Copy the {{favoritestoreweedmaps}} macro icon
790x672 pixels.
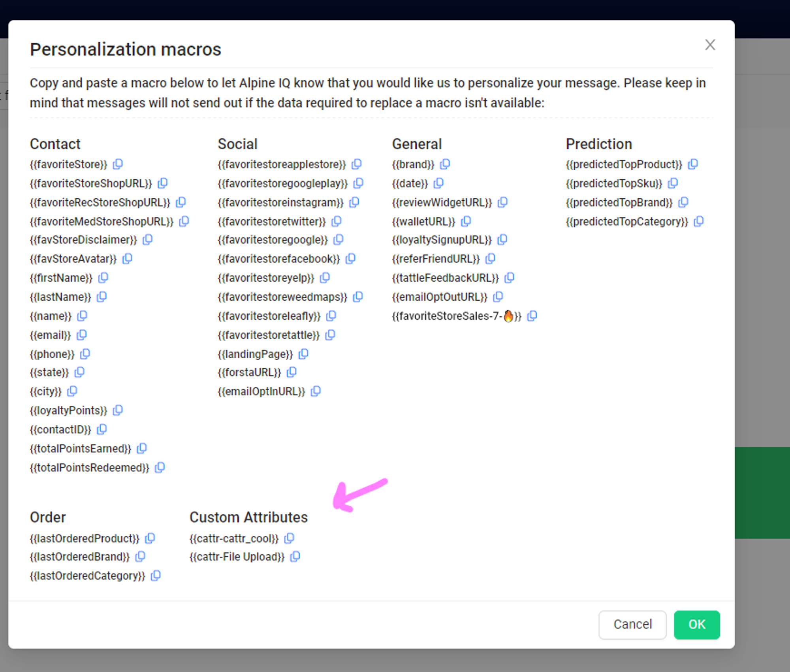358,297
